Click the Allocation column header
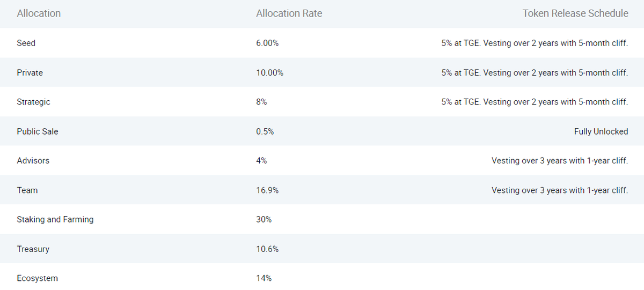 (39, 13)
